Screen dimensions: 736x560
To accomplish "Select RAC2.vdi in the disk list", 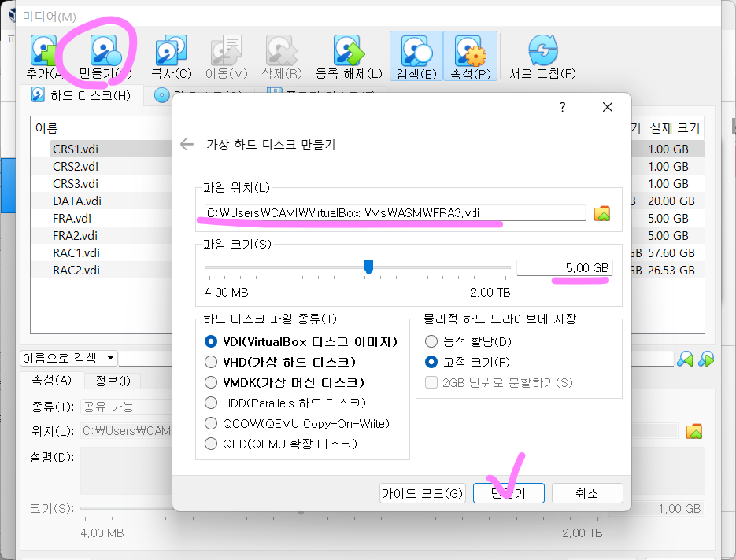I will [76, 271].
